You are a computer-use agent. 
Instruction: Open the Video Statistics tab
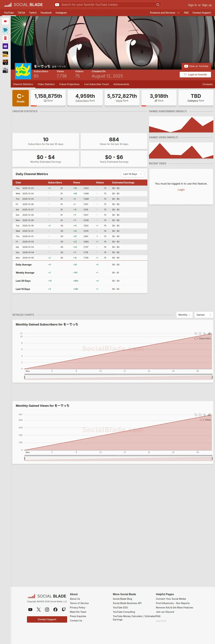tap(46, 84)
